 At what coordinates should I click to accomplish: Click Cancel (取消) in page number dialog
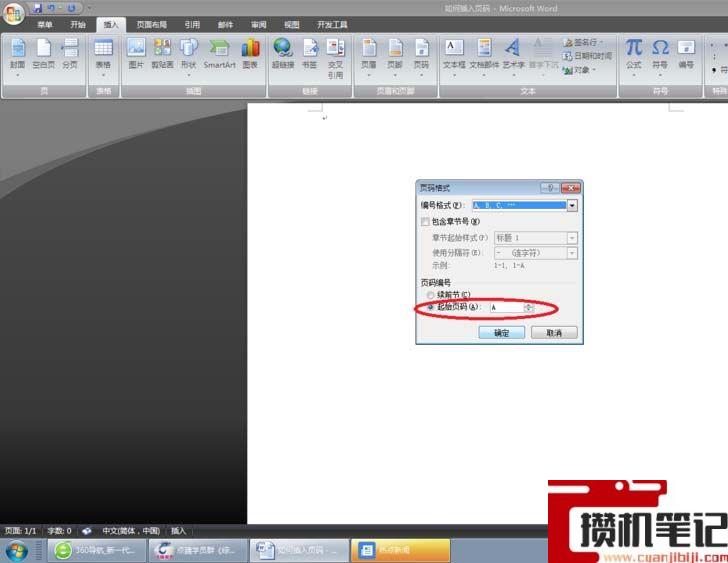click(x=554, y=333)
